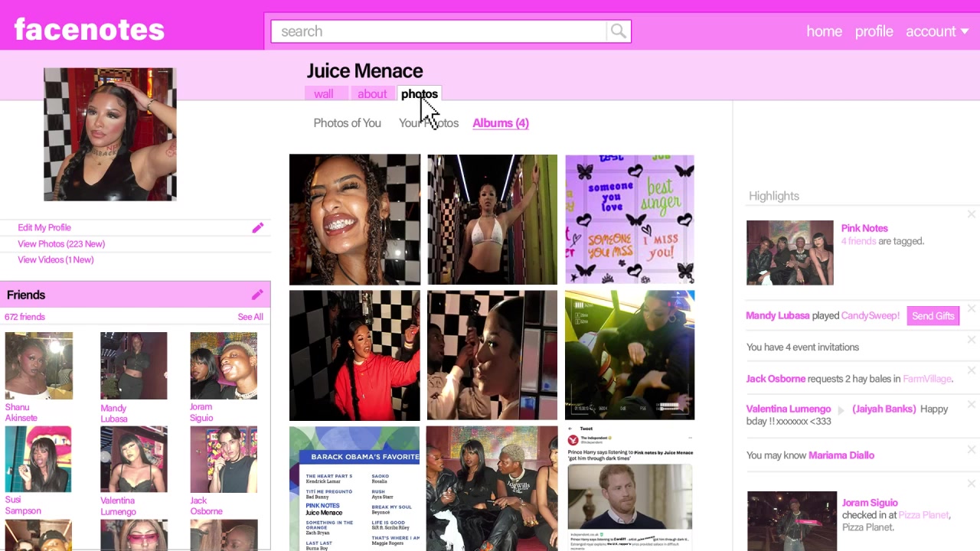Go to home in the top navigation
Viewport: 980px width, 551px height.
pos(824,31)
